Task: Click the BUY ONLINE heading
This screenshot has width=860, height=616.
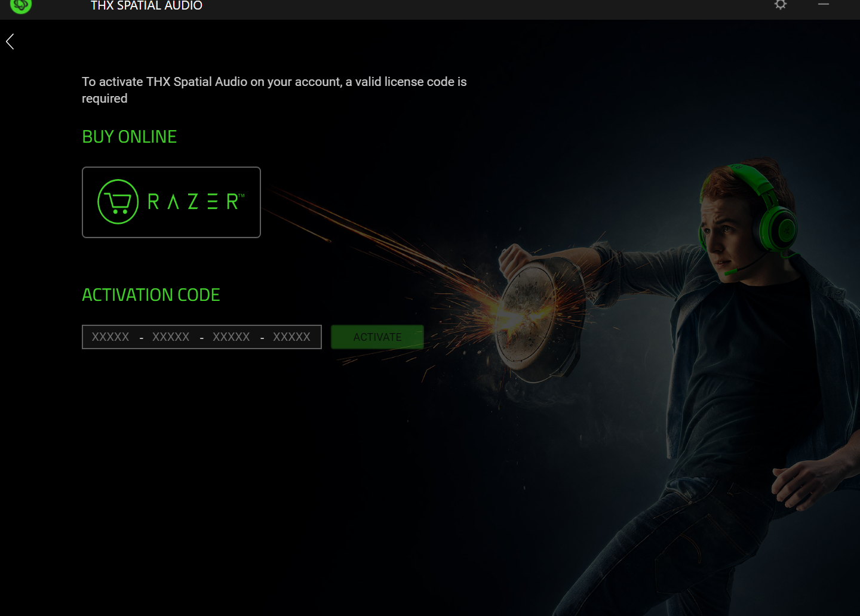Action: (129, 137)
